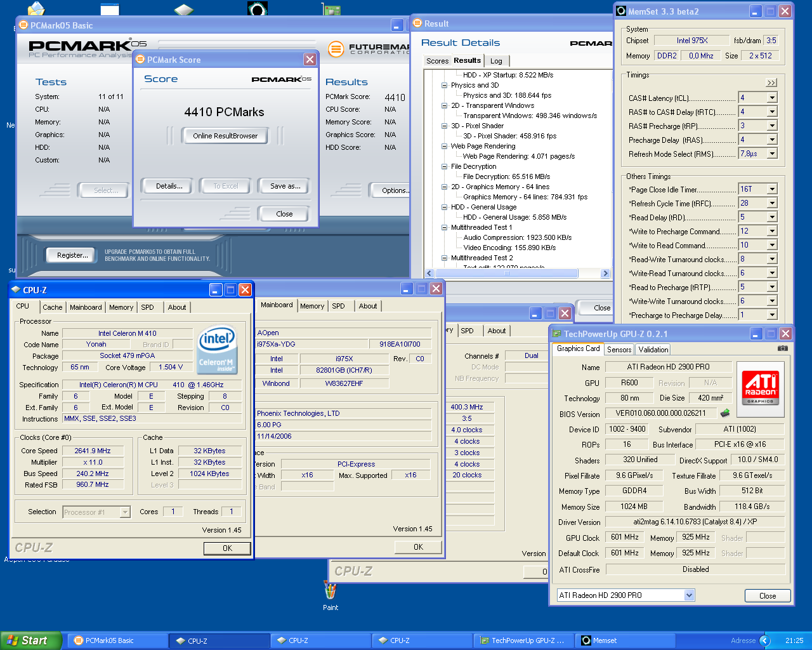Click the front CPU-Z window title icon
This screenshot has height=650, width=812.
tap(16, 289)
